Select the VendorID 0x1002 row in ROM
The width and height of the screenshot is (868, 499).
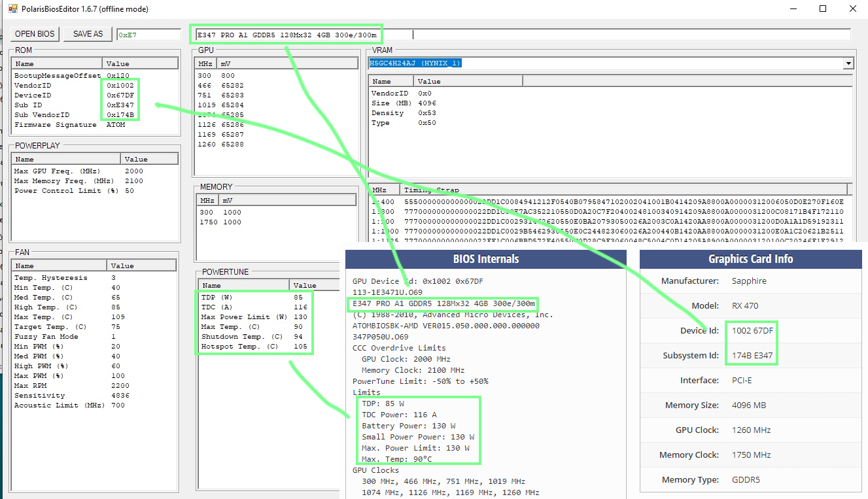pyautogui.click(x=95, y=86)
